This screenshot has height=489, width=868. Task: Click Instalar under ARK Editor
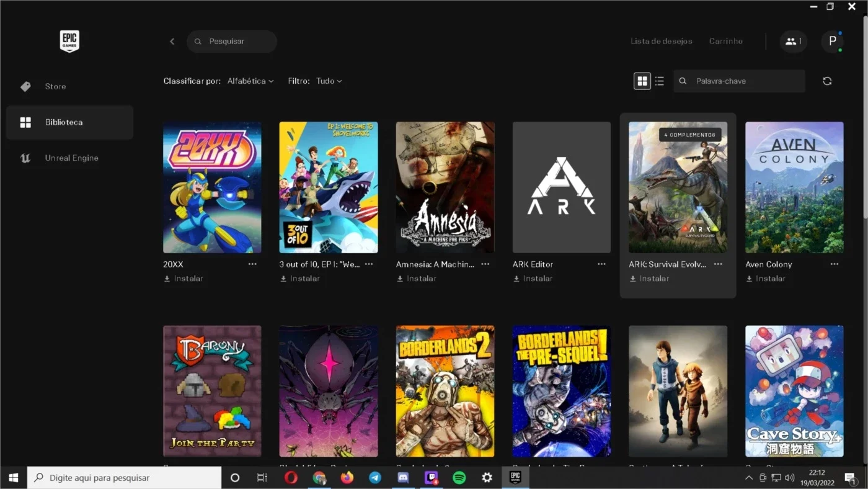coord(533,279)
